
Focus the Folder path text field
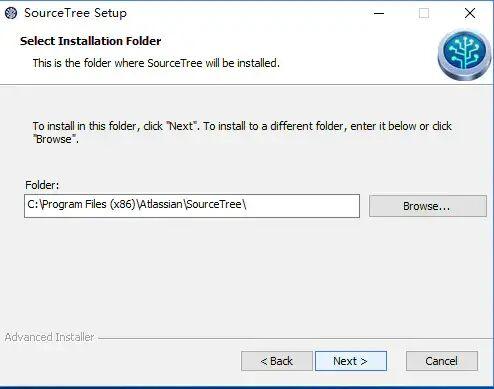coord(192,206)
